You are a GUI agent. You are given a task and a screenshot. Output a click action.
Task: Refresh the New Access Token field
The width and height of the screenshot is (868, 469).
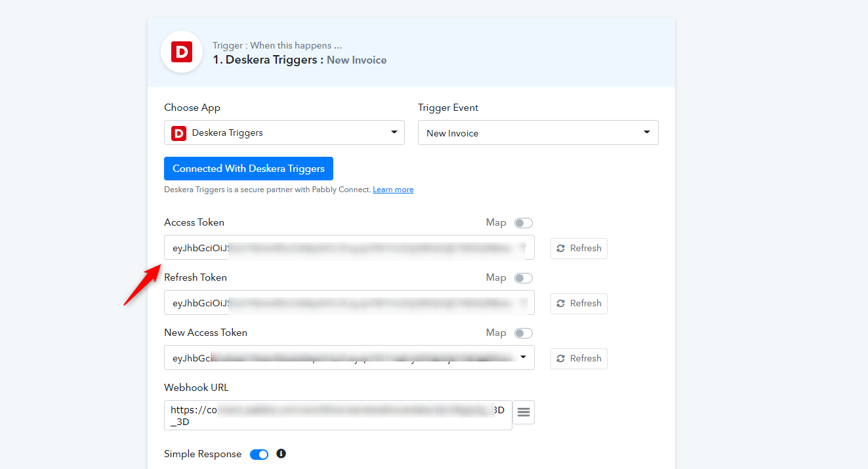coord(579,359)
